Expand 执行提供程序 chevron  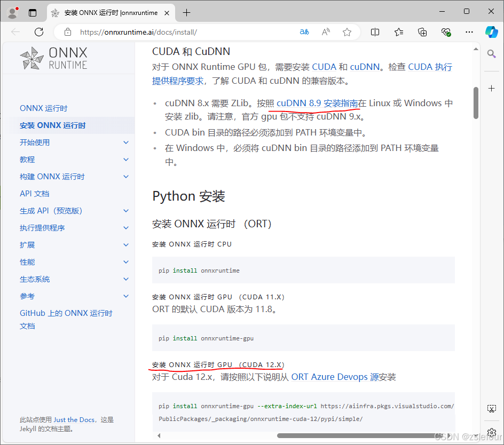126,228
